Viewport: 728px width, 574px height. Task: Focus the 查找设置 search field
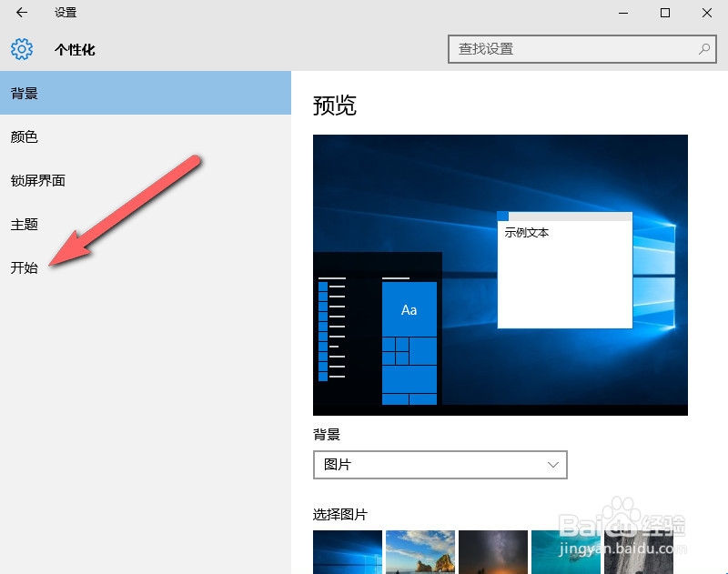582,49
